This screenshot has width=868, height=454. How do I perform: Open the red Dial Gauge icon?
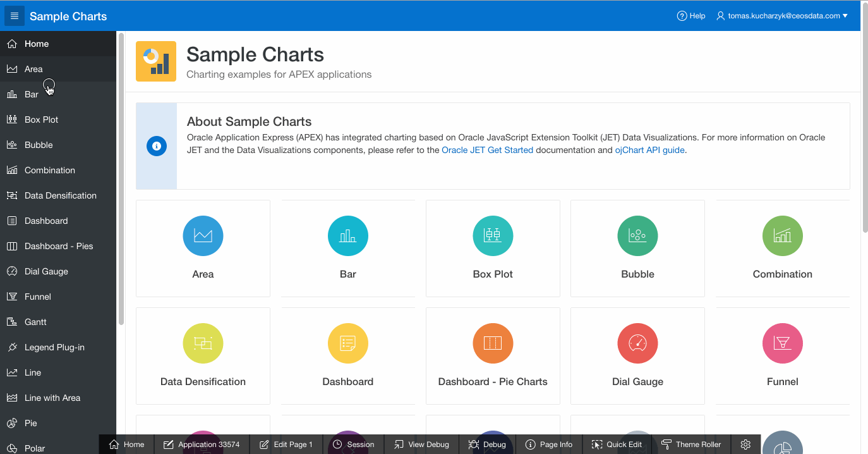coord(637,343)
